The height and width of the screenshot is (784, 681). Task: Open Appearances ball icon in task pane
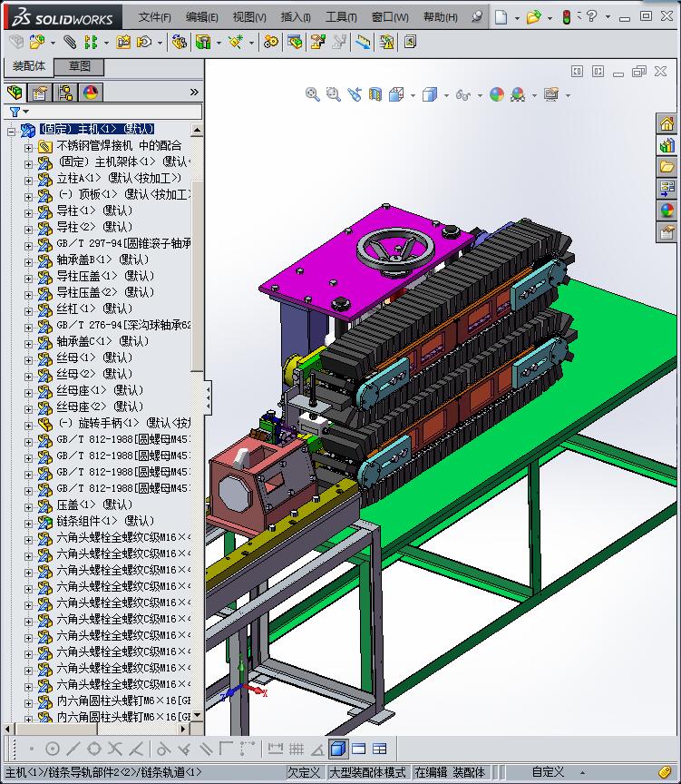(x=667, y=210)
